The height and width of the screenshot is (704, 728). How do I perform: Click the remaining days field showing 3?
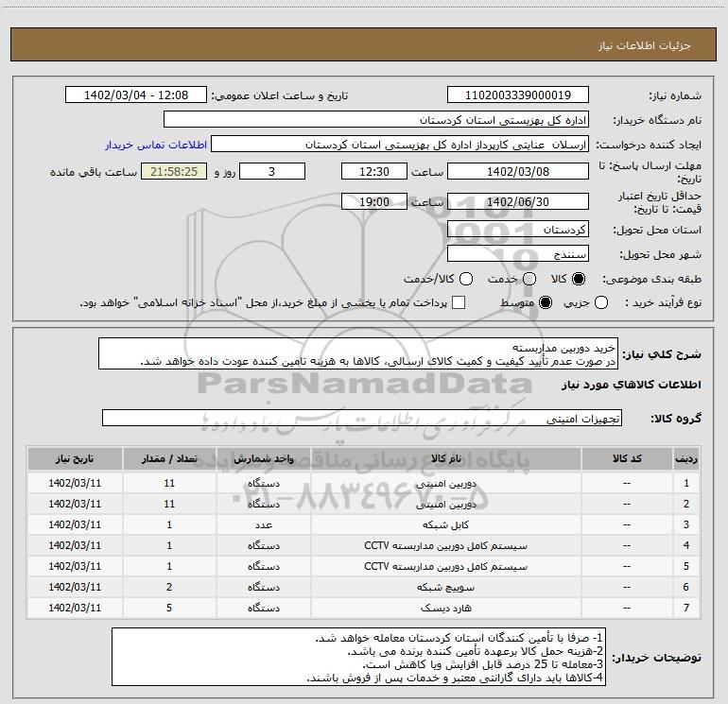[x=272, y=172]
